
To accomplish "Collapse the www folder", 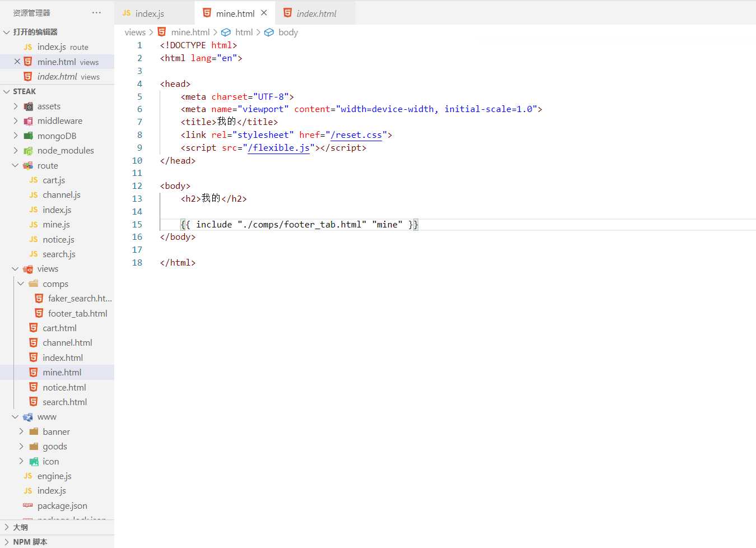I will click(16, 417).
